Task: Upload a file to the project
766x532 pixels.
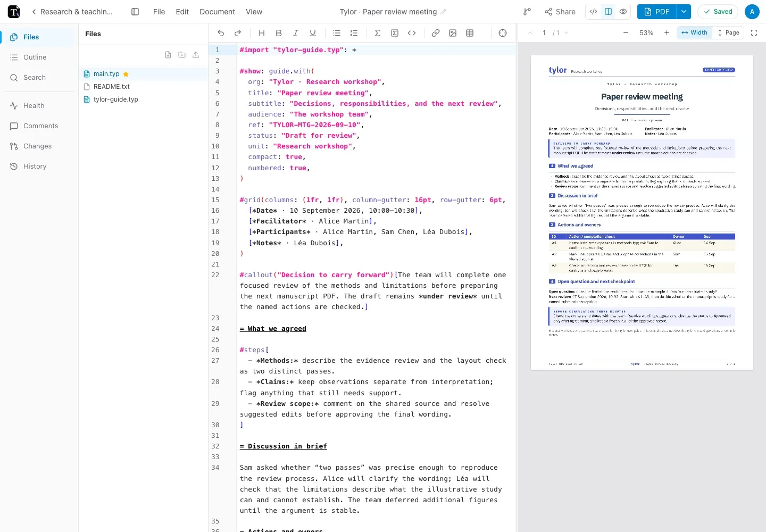Action: 196,55
